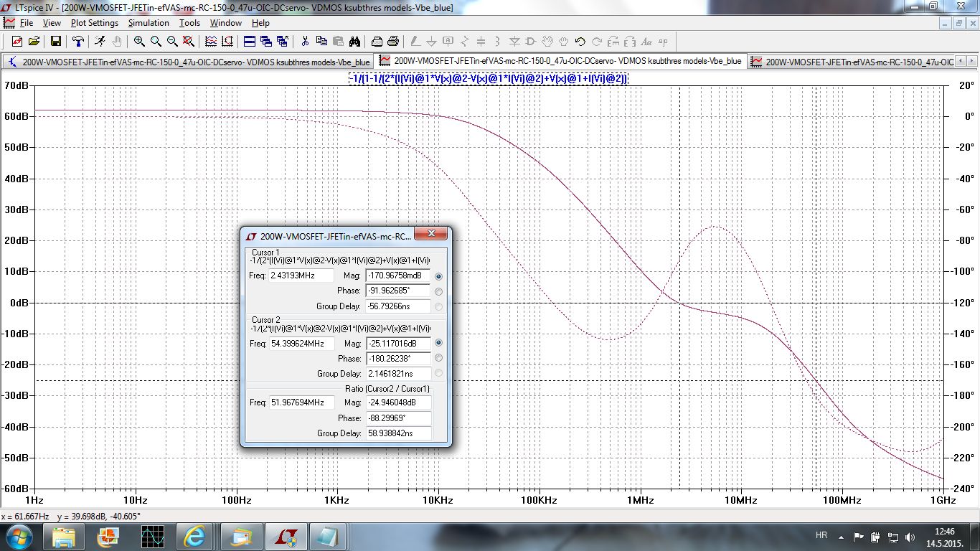Open the Windows Start menu

(19, 536)
